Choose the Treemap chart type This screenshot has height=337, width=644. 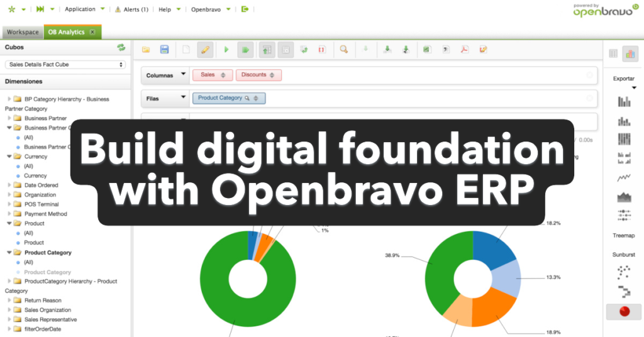click(x=623, y=236)
